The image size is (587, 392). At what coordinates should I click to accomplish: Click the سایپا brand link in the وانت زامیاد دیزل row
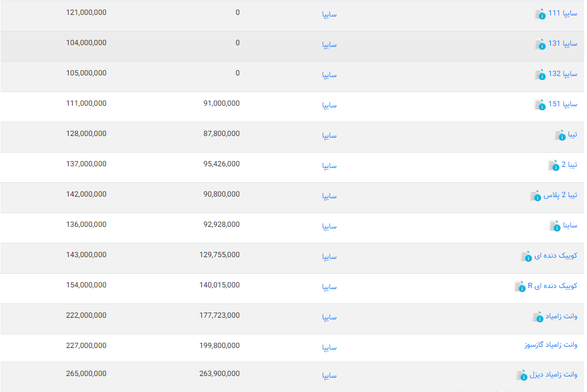click(330, 375)
